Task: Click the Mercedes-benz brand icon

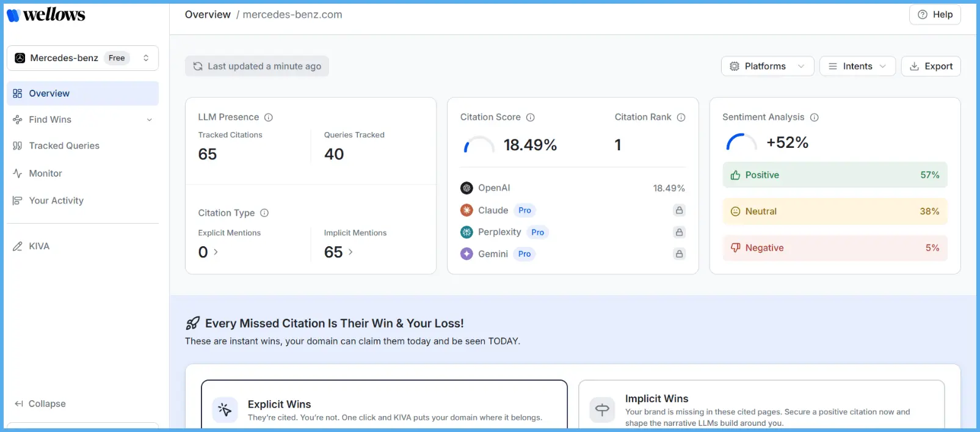Action: [x=20, y=58]
